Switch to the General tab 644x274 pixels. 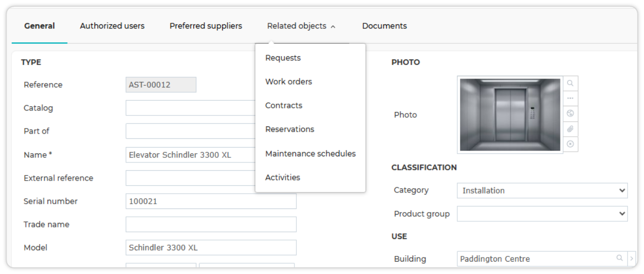[x=40, y=26]
